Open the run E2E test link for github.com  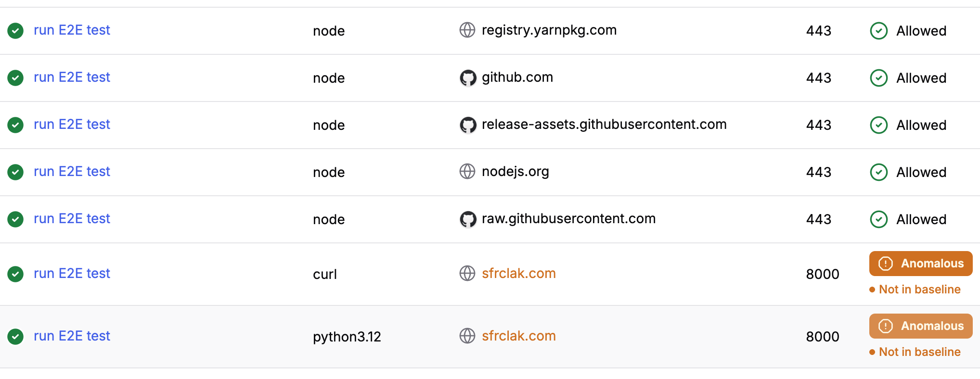72,77
